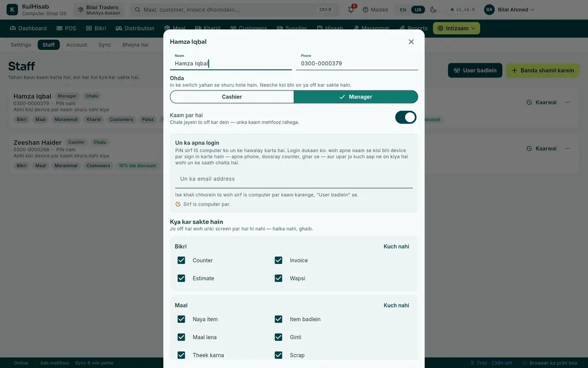
Task: Switch language to EN
Action: tap(403, 10)
